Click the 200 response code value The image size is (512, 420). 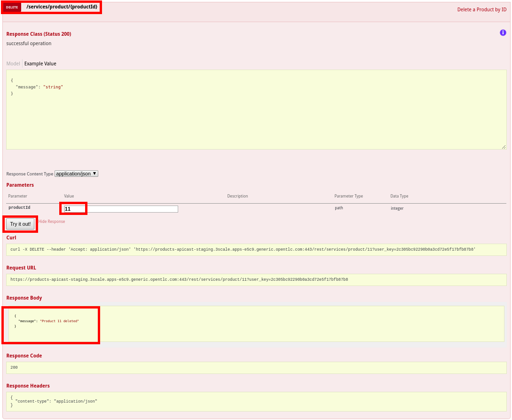point(14,367)
